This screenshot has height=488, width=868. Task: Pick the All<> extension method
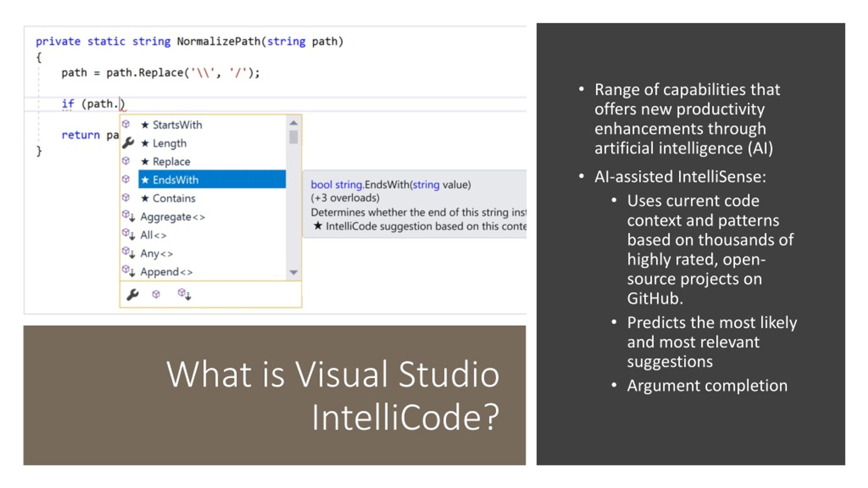[x=212, y=235]
